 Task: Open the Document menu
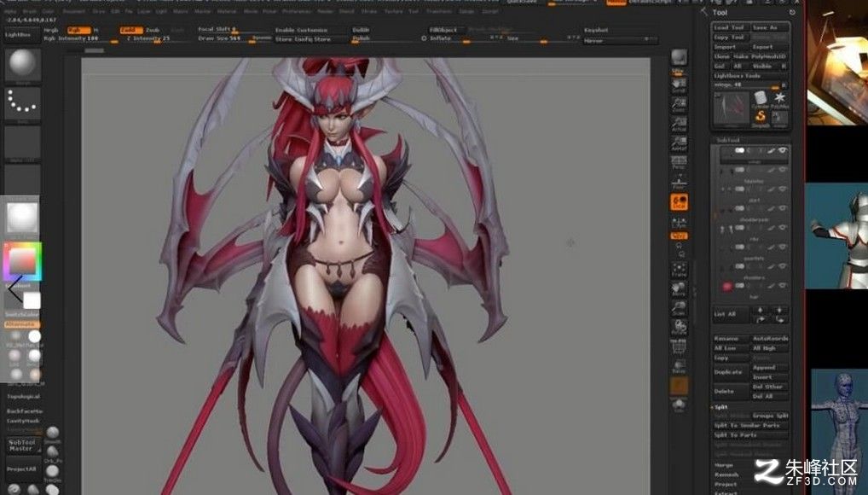click(x=73, y=11)
